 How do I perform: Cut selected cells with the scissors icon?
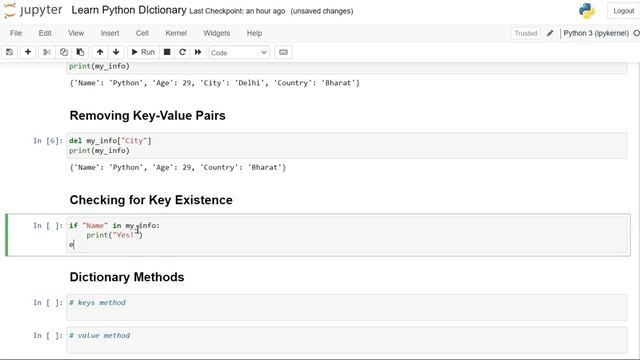click(47, 52)
